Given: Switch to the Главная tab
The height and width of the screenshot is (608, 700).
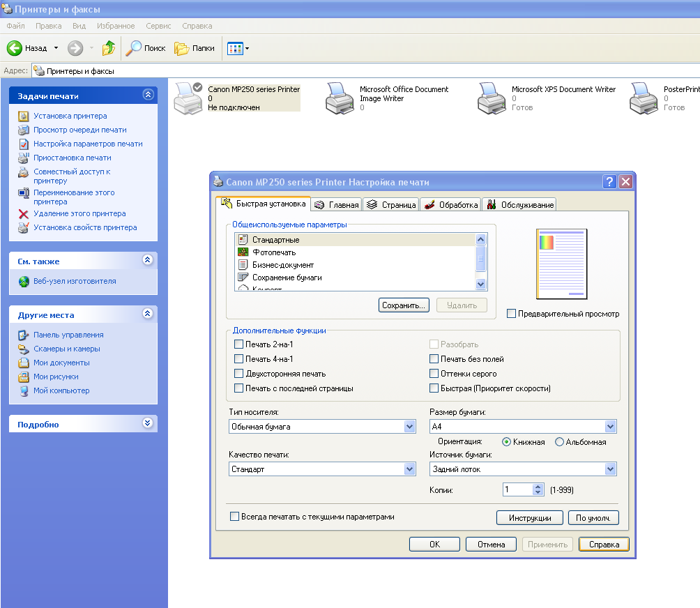Looking at the screenshot, I should [x=337, y=204].
